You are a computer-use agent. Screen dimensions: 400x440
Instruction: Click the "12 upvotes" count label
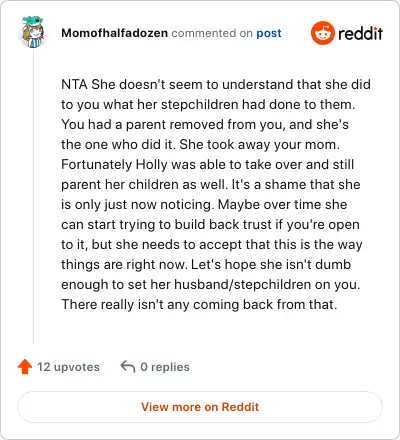(68, 367)
